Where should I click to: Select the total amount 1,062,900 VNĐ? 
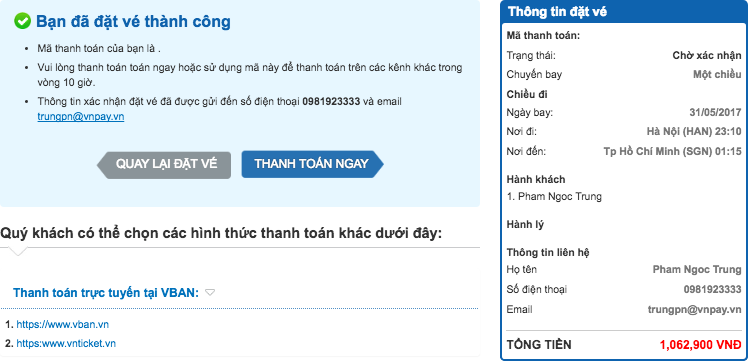click(700, 345)
